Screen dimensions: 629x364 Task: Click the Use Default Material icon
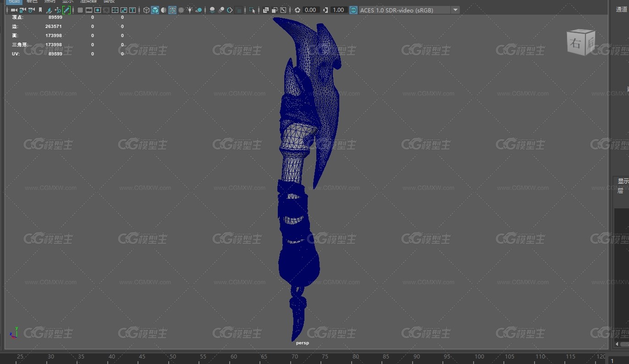pyautogui.click(x=164, y=10)
